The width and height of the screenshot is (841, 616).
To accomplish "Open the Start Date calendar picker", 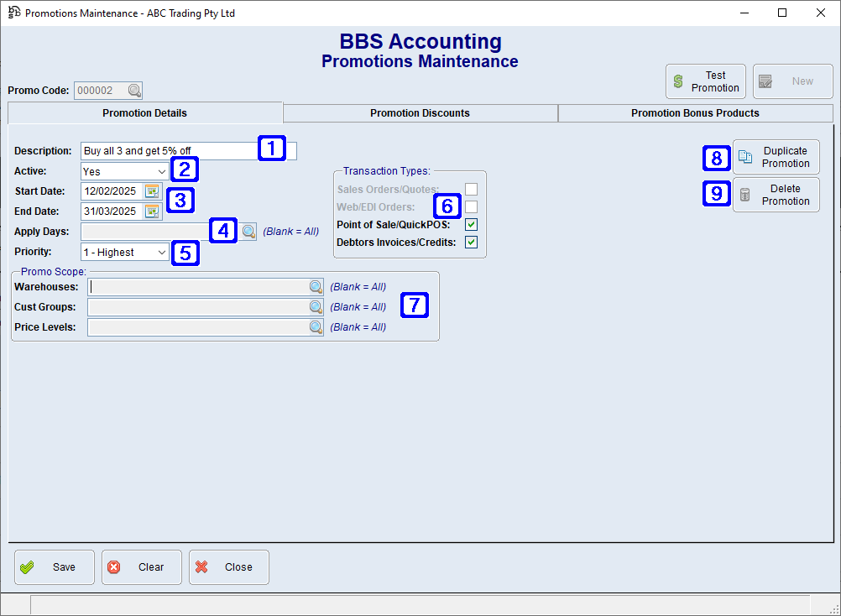I will [x=152, y=191].
